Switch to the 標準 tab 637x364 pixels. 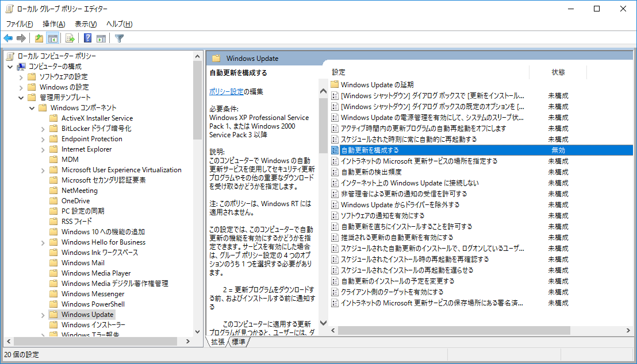coord(239,342)
